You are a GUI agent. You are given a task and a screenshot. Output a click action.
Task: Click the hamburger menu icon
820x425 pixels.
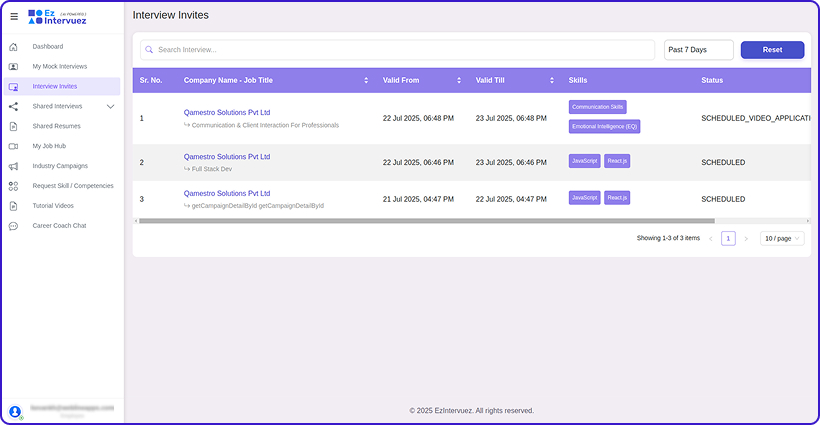13,16
